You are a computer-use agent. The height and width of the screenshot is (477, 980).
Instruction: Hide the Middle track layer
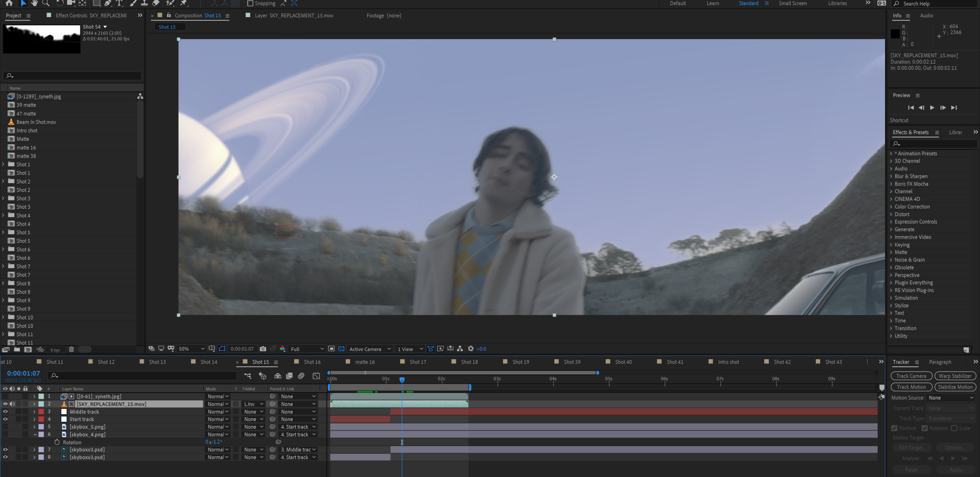[5, 411]
